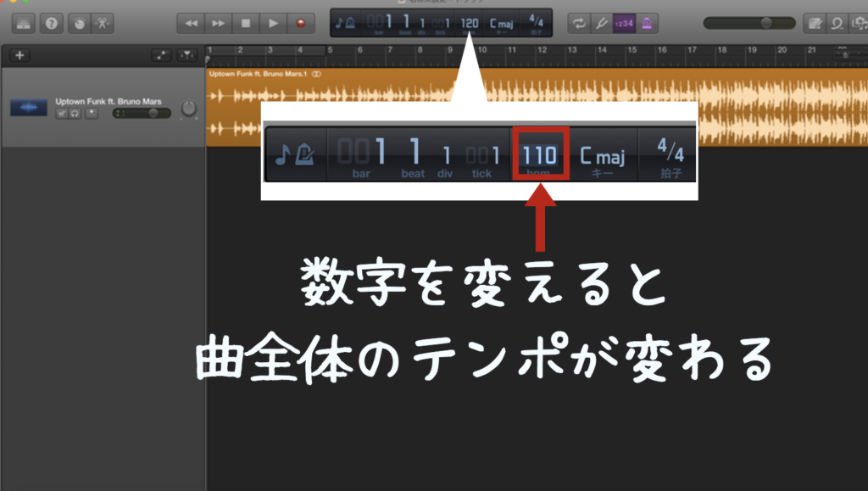Click bar 21 on the ruler
This screenshot has width=868, height=491.
811,50
